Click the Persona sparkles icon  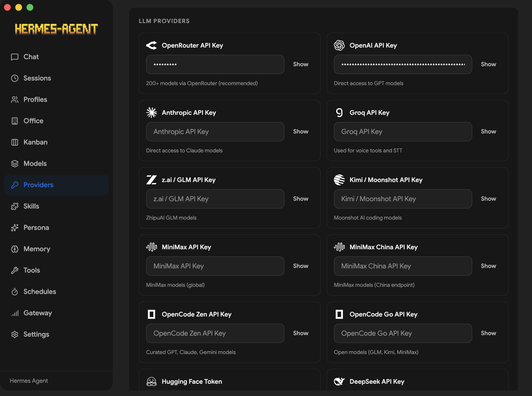[15, 228]
